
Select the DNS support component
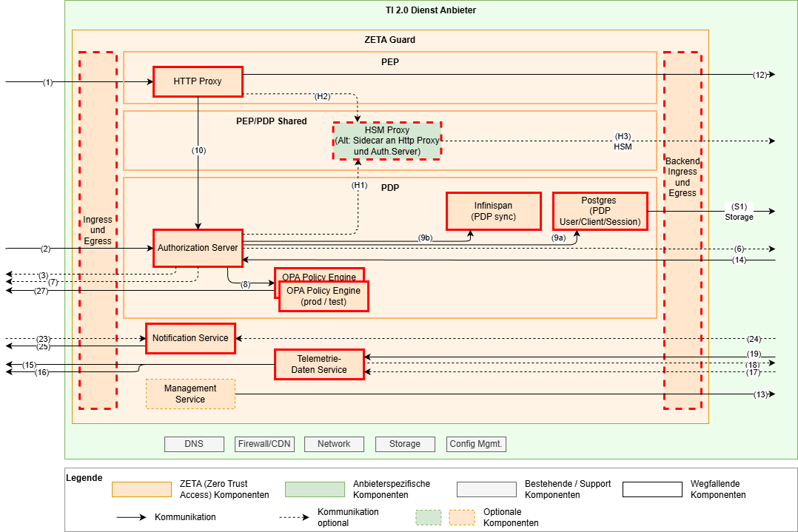(194, 444)
